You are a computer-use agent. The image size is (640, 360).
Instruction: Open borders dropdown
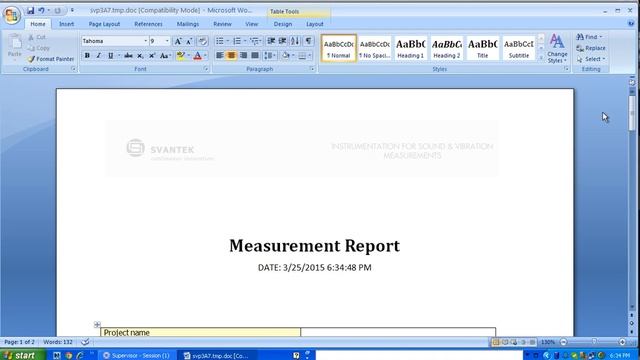click(310, 56)
